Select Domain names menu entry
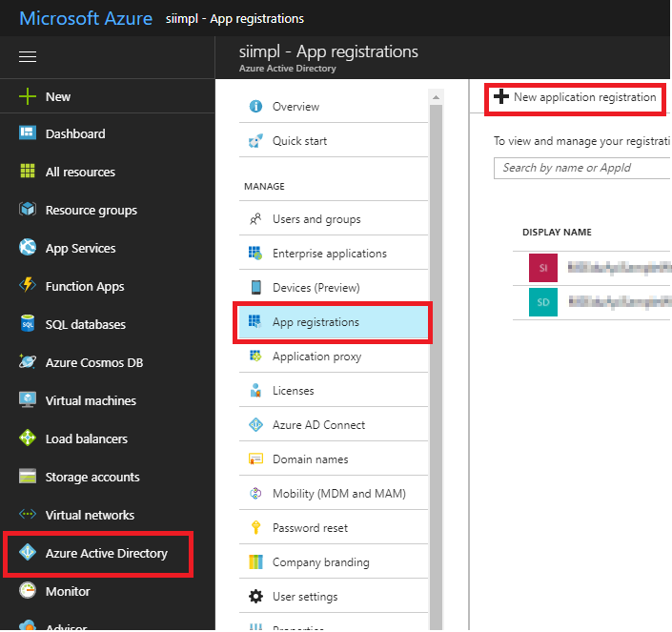The image size is (672, 632). tap(334, 459)
